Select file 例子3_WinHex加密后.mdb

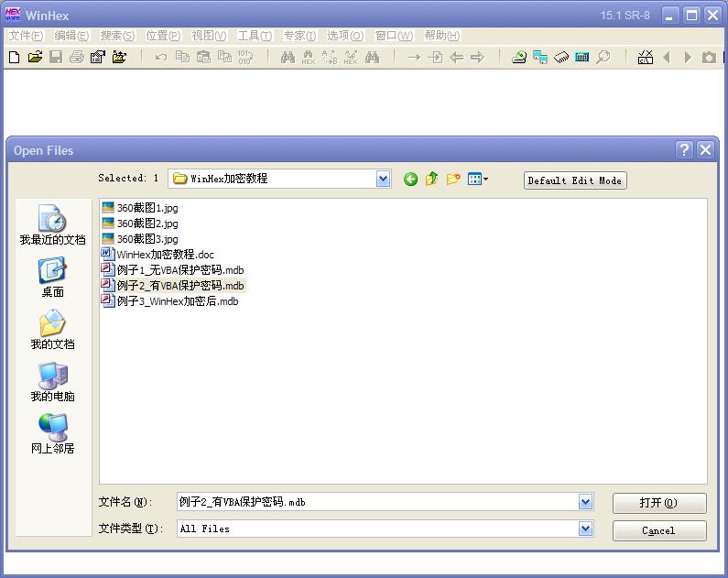pos(170,300)
